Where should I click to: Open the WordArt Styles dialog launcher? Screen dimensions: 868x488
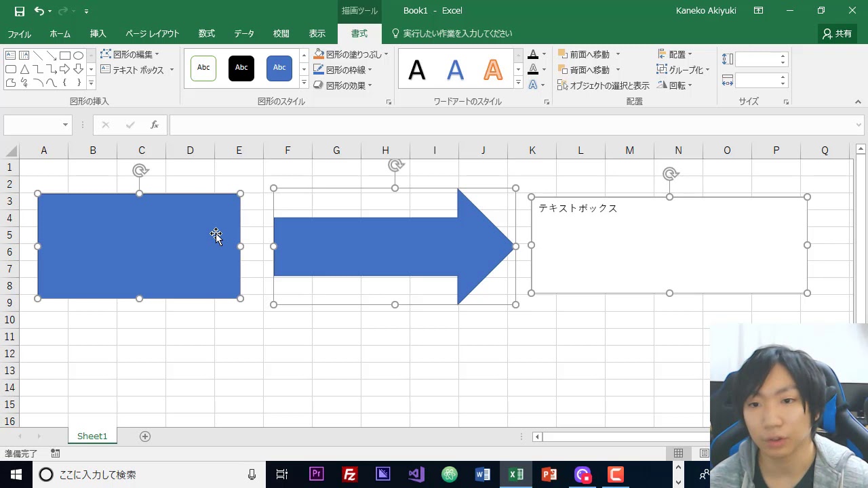(547, 102)
